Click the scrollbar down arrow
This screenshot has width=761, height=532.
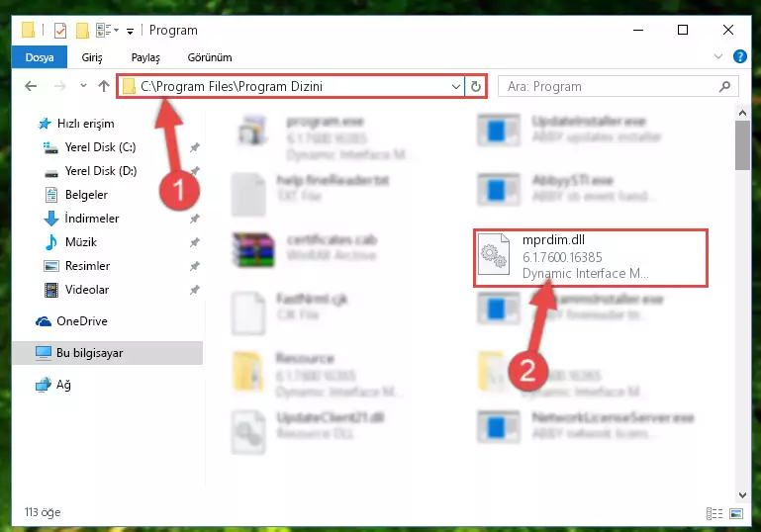tap(742, 494)
